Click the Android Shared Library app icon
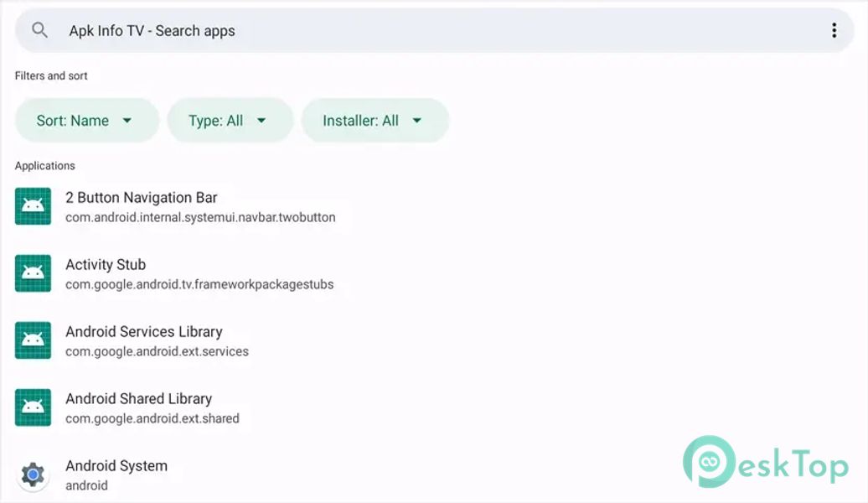The width and height of the screenshot is (868, 503). [33, 407]
